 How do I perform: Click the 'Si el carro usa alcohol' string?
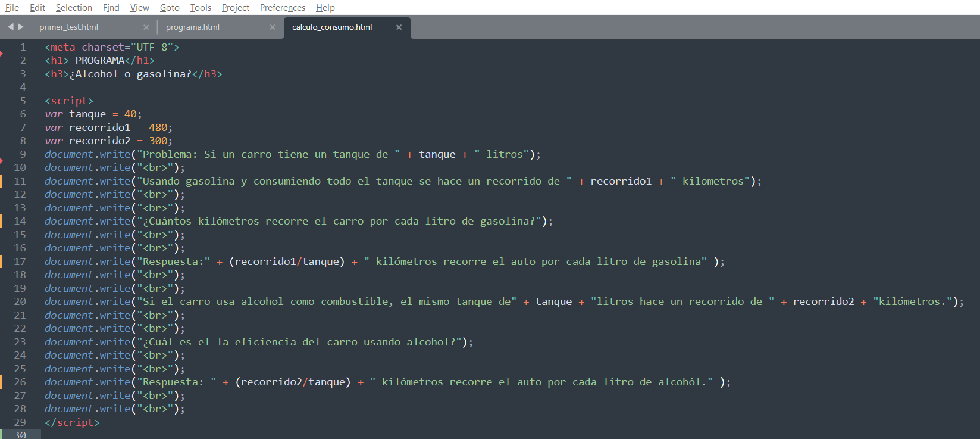(x=327, y=301)
